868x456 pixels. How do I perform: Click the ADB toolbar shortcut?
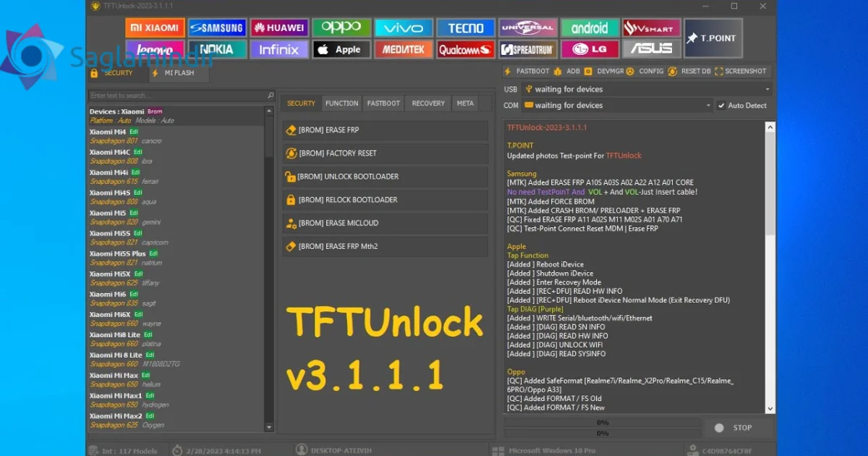569,72
